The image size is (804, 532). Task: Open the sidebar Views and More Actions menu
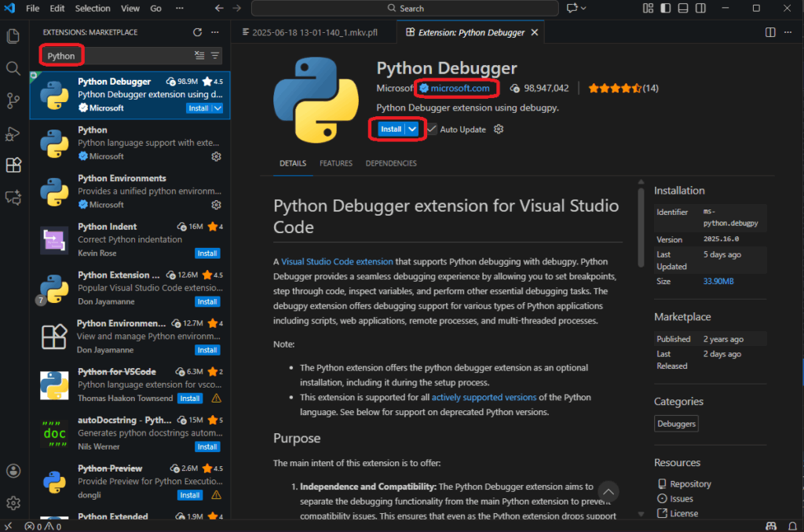click(215, 32)
